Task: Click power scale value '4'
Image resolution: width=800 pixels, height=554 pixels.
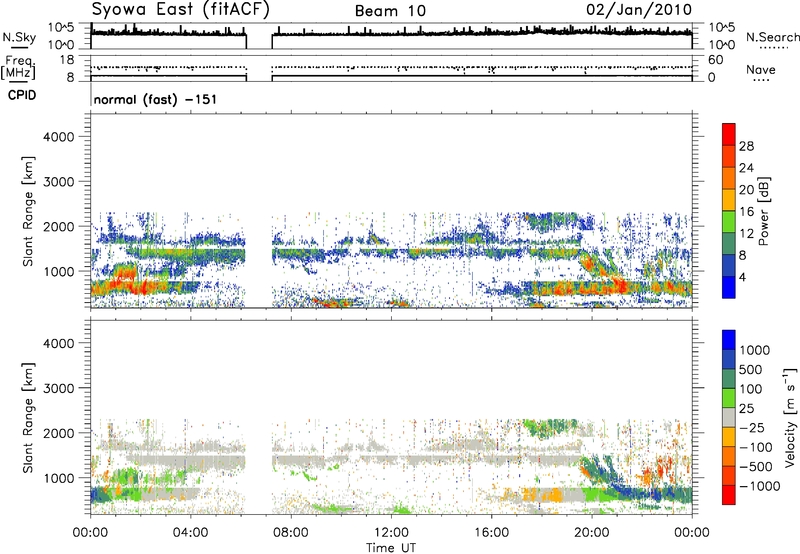Action: coord(742,278)
